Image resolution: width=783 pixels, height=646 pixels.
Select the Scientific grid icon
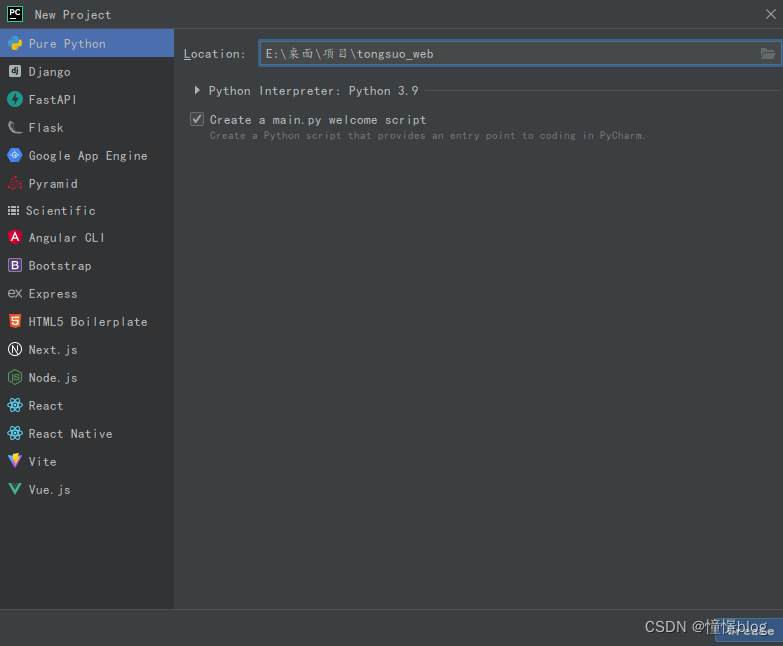[x=13, y=211]
